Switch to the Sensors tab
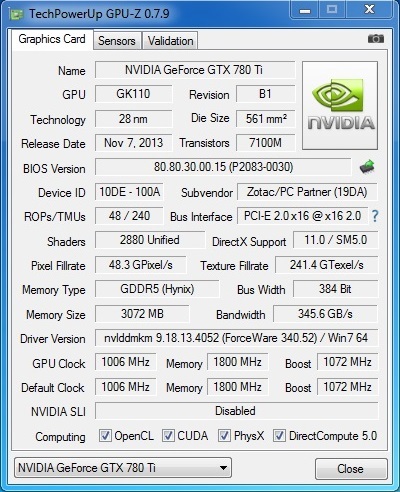The height and width of the screenshot is (492, 400). (x=117, y=41)
